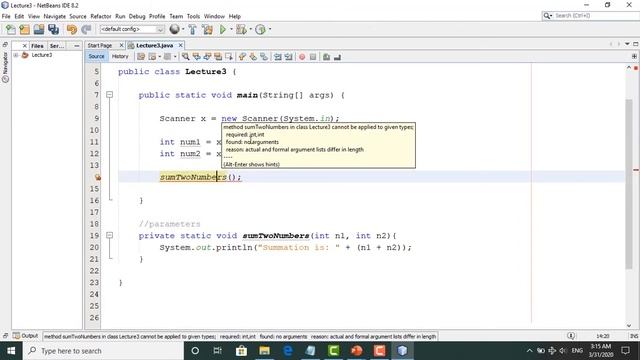This screenshot has height=360, width=640.
Task: Click the editor vertical scrollbar
Action: click(x=629, y=184)
